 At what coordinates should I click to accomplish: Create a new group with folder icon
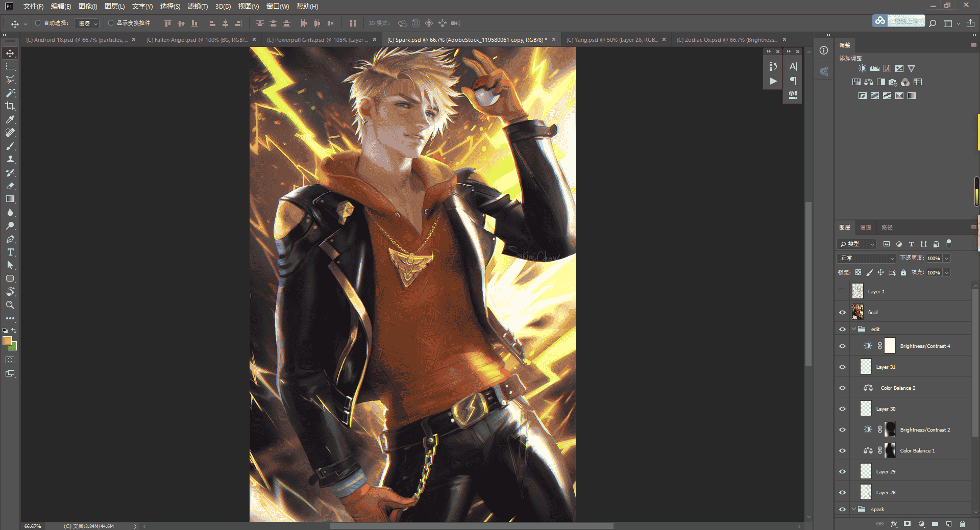pyautogui.click(x=935, y=524)
